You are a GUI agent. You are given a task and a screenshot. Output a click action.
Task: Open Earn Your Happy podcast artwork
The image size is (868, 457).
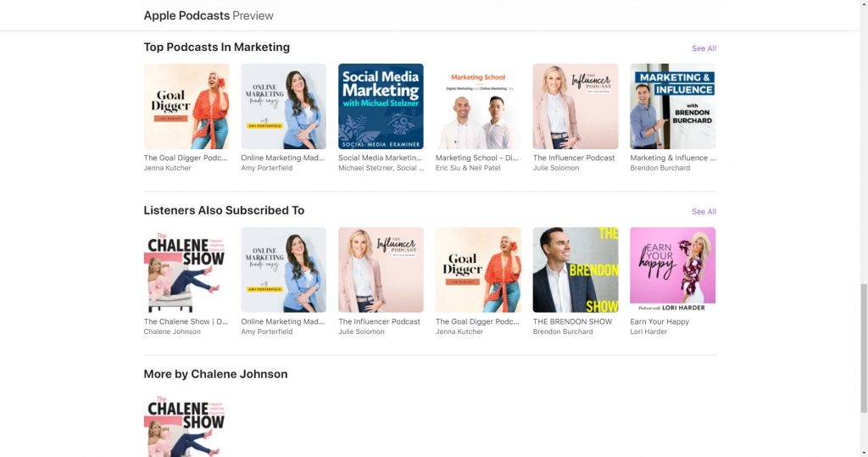tap(672, 270)
